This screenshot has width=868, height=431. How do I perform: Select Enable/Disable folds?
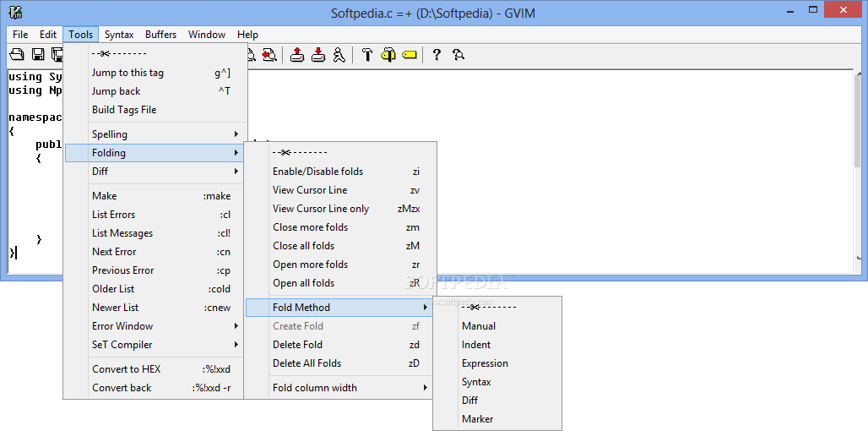341,172
